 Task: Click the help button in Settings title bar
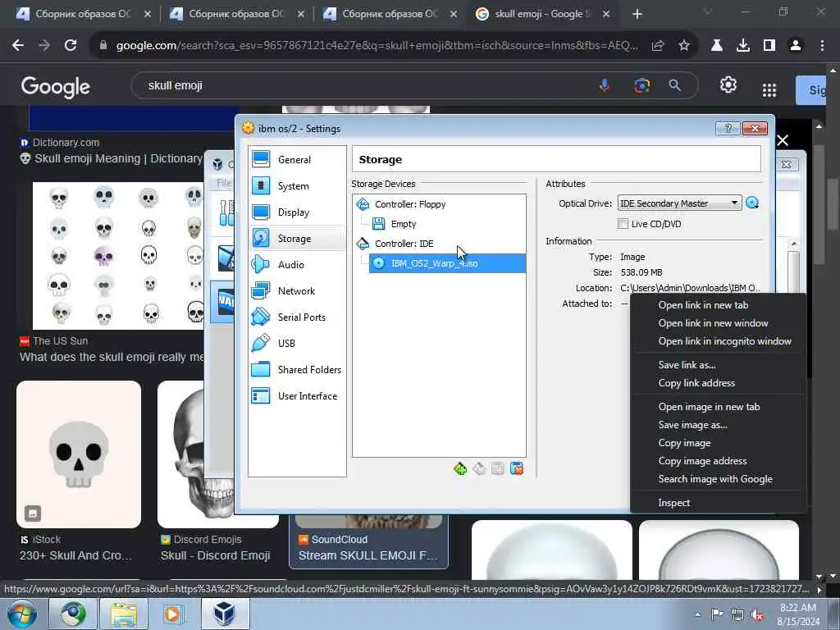728,129
